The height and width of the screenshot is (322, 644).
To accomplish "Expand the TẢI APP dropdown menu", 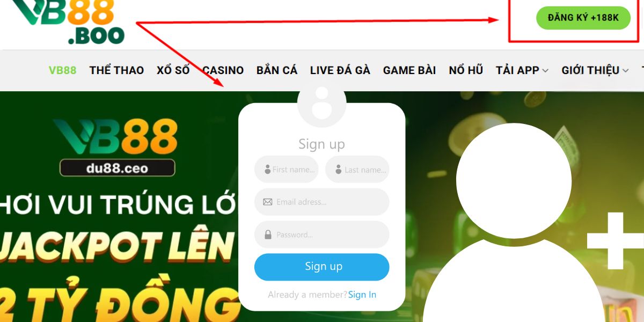I will click(x=522, y=70).
